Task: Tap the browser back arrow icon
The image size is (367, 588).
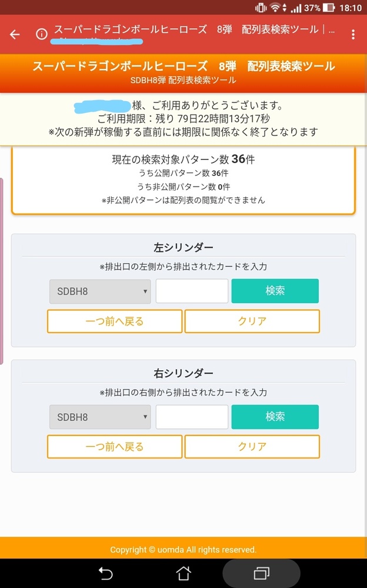Action: pos(15,34)
